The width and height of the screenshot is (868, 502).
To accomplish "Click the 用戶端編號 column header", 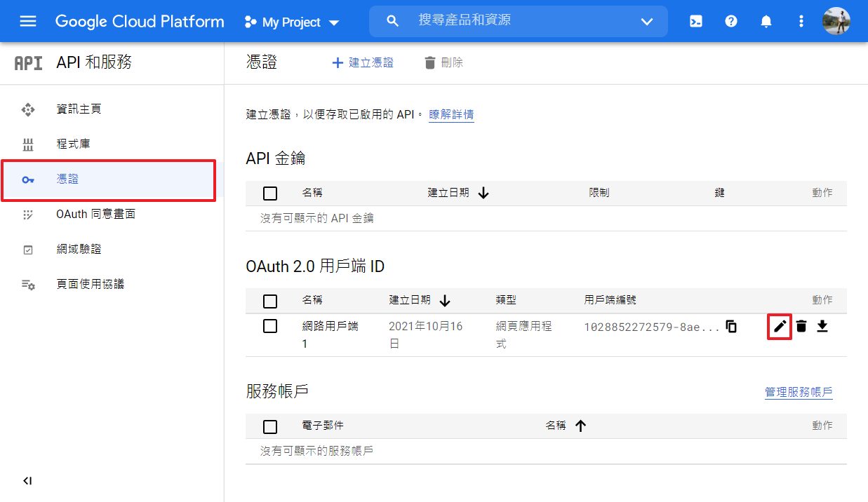I will [610, 300].
